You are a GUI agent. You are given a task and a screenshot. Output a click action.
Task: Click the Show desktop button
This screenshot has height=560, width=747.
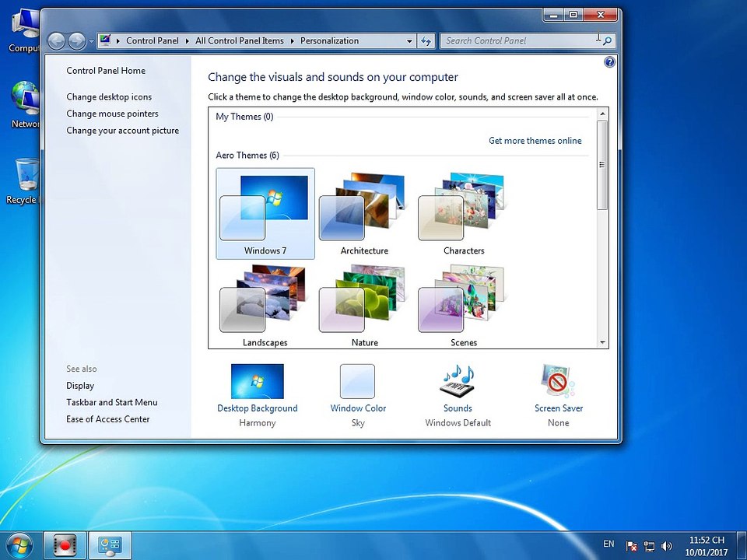tap(742, 546)
